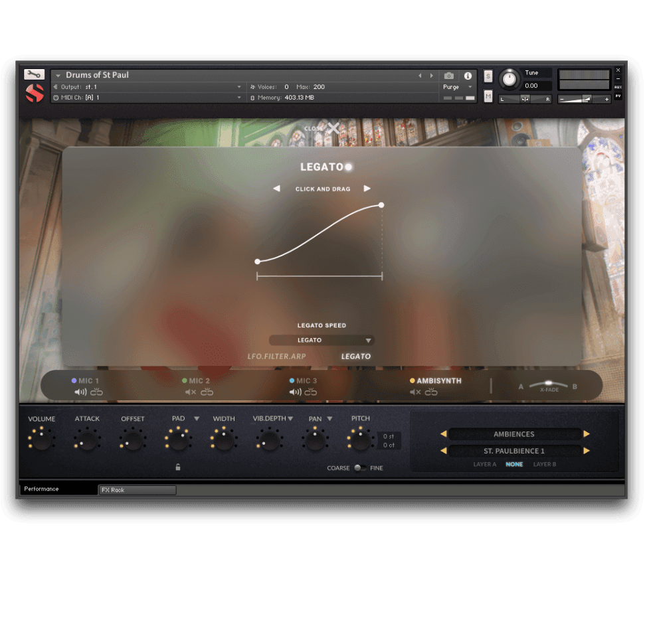The image size is (645, 644).
Task: Previous category arrow left of AMBIENCES
Action: (443, 434)
